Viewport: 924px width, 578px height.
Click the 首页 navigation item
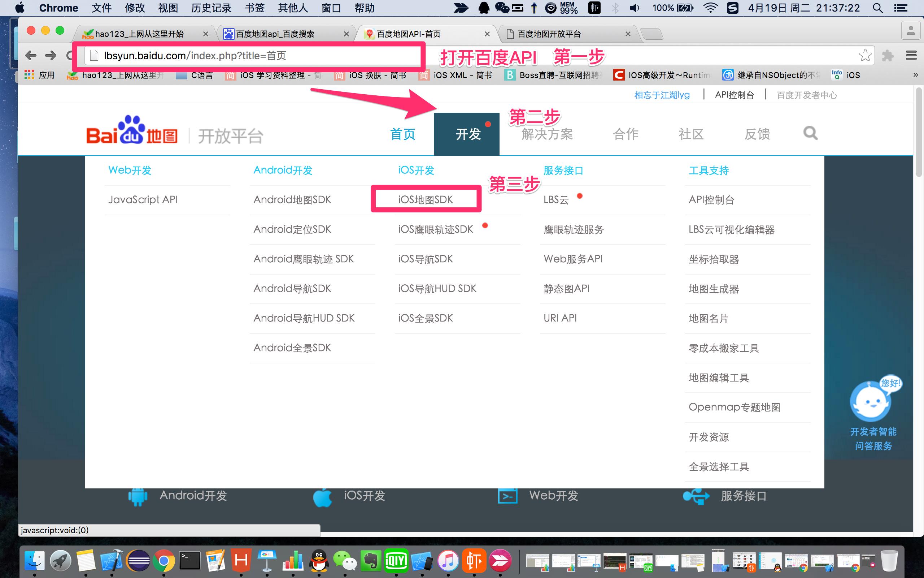pos(402,134)
